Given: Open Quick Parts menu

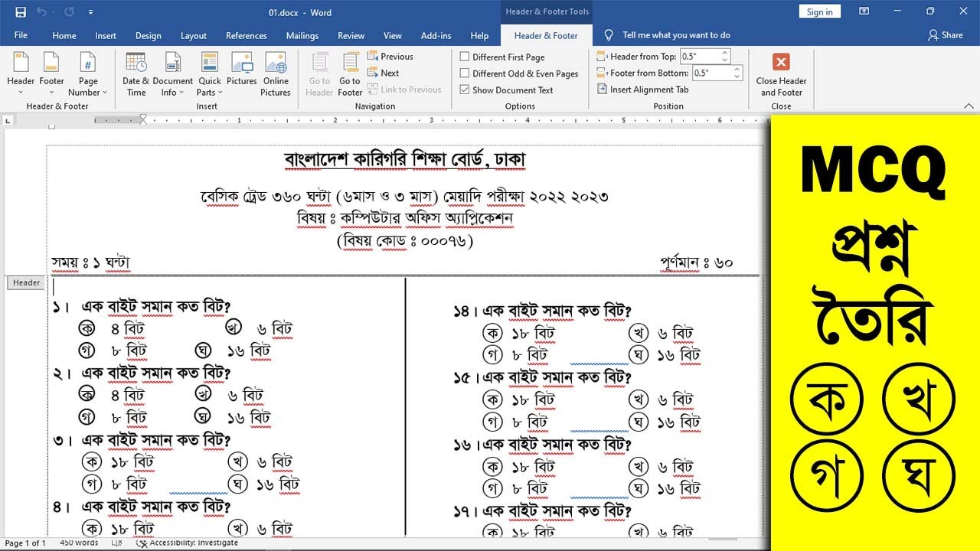Looking at the screenshot, I should [x=209, y=74].
